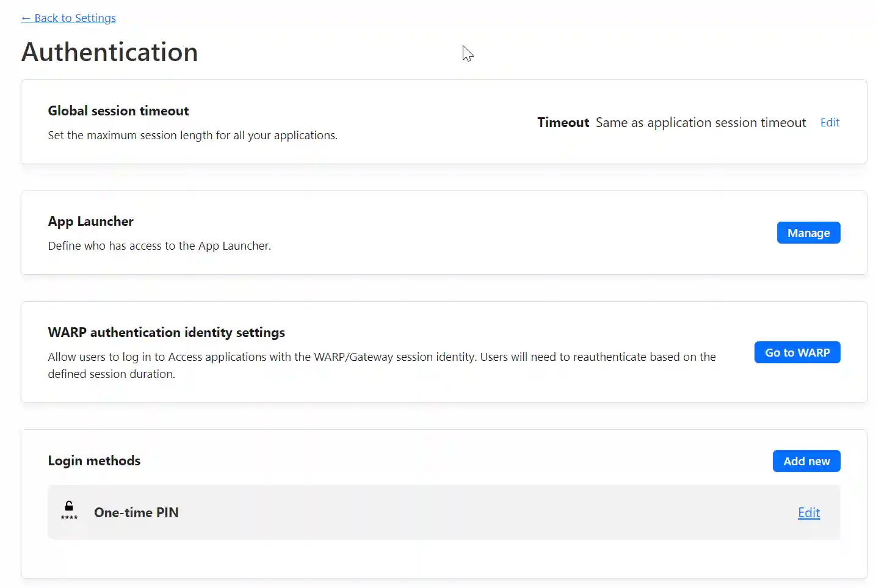Click the Global session timeout heading
876x588 pixels.
click(x=118, y=111)
